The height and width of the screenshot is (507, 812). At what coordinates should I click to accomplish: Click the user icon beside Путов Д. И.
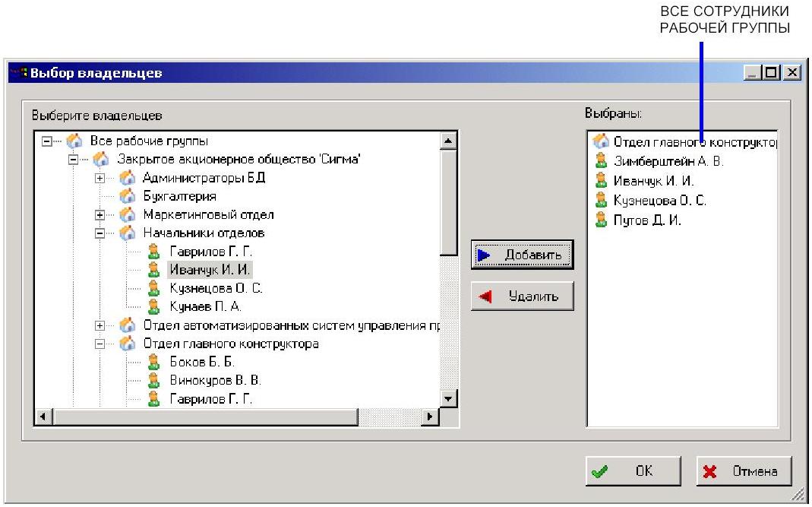pos(602,220)
